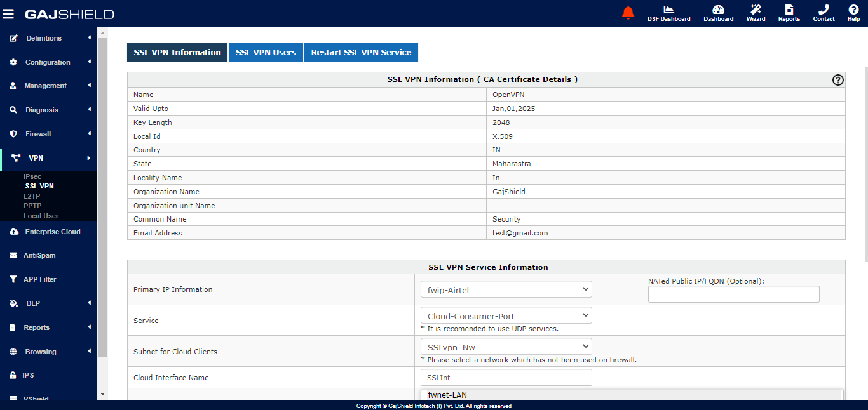Click the Security common name value

pos(506,219)
